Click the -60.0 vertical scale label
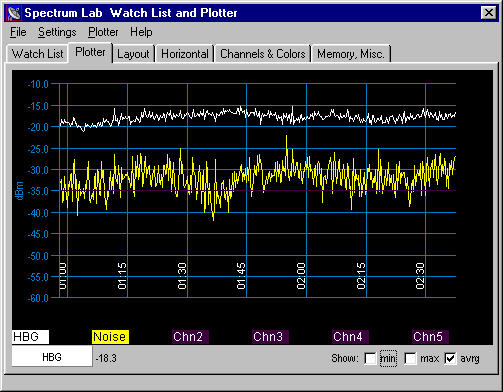 38,298
